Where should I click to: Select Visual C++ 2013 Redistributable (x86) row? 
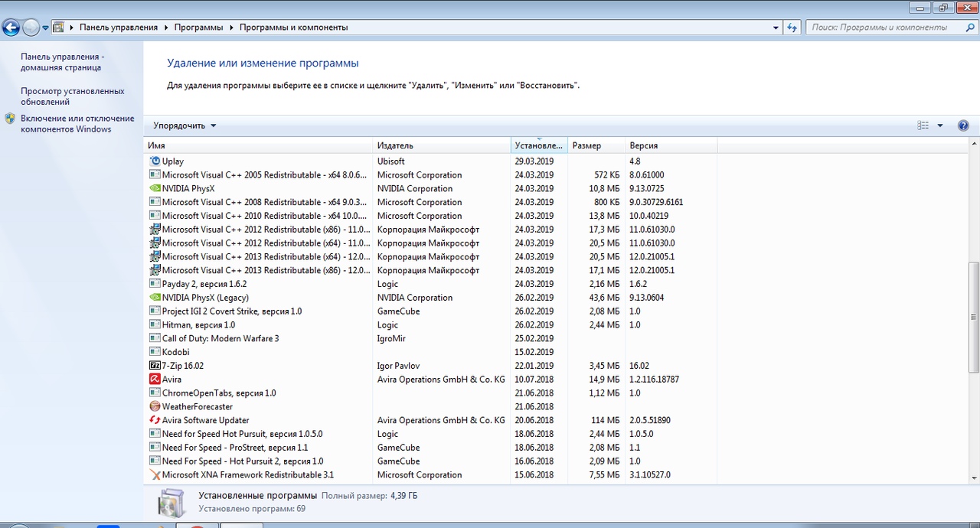tap(430, 270)
